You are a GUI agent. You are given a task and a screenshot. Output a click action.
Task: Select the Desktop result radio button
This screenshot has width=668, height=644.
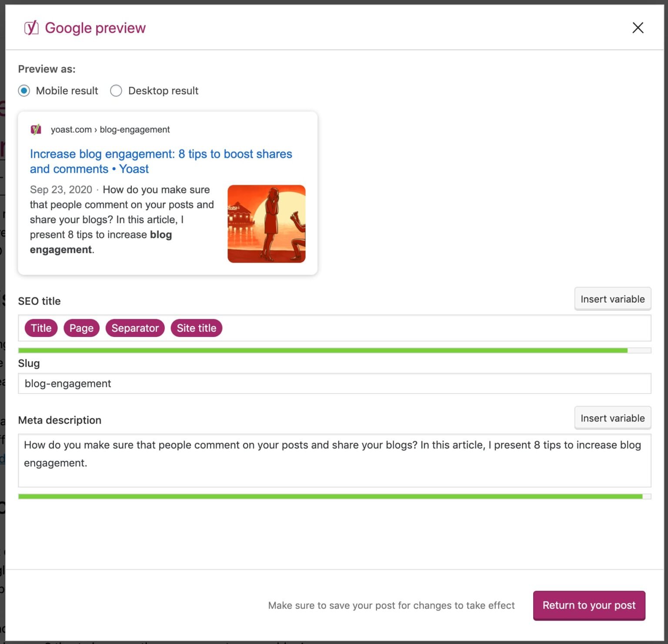[x=116, y=91]
